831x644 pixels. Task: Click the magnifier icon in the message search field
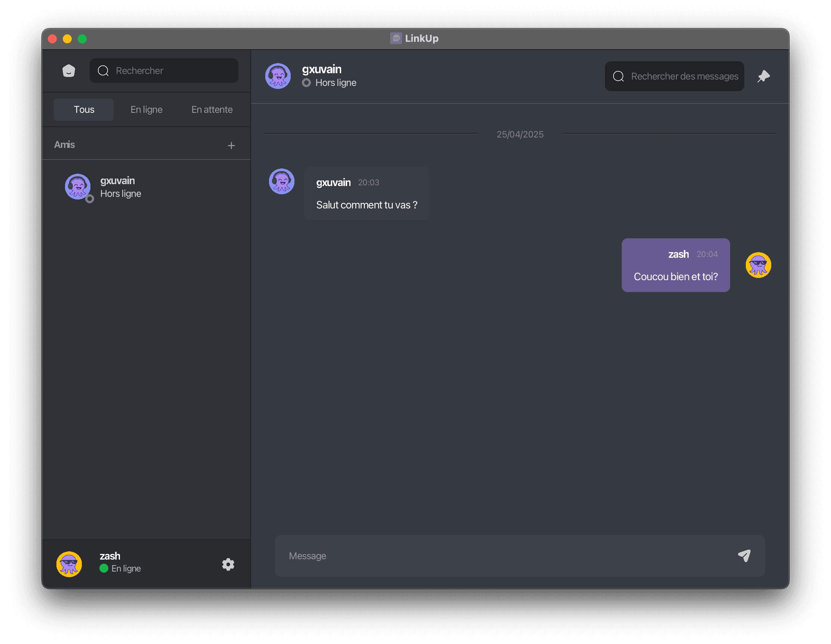[618, 76]
